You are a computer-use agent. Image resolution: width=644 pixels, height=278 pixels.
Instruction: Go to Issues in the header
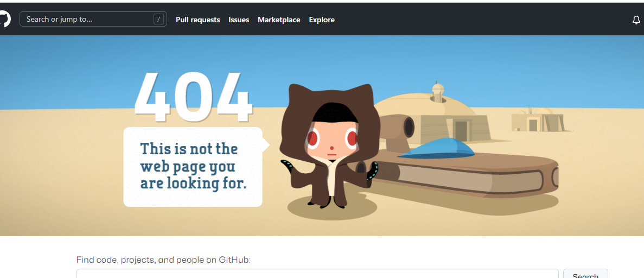point(239,20)
